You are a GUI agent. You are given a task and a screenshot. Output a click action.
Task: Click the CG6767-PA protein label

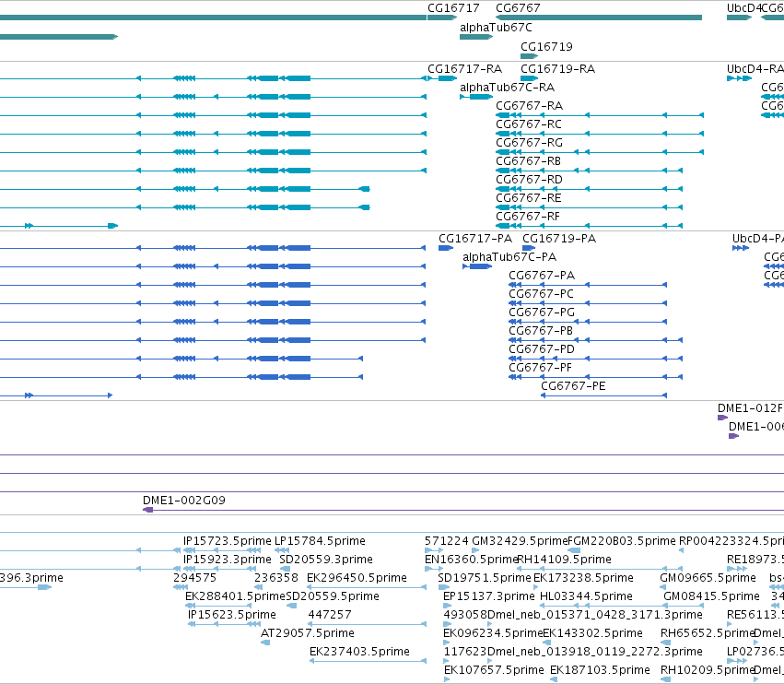(x=542, y=276)
